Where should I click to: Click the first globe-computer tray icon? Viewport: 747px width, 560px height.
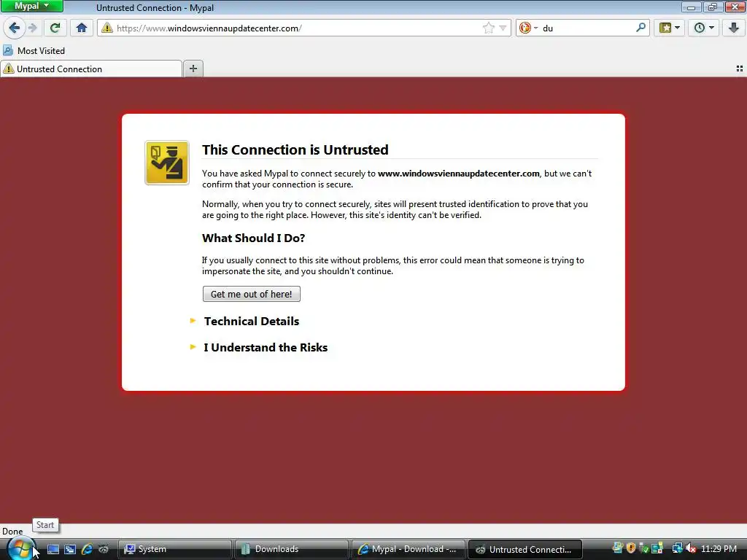click(617, 548)
